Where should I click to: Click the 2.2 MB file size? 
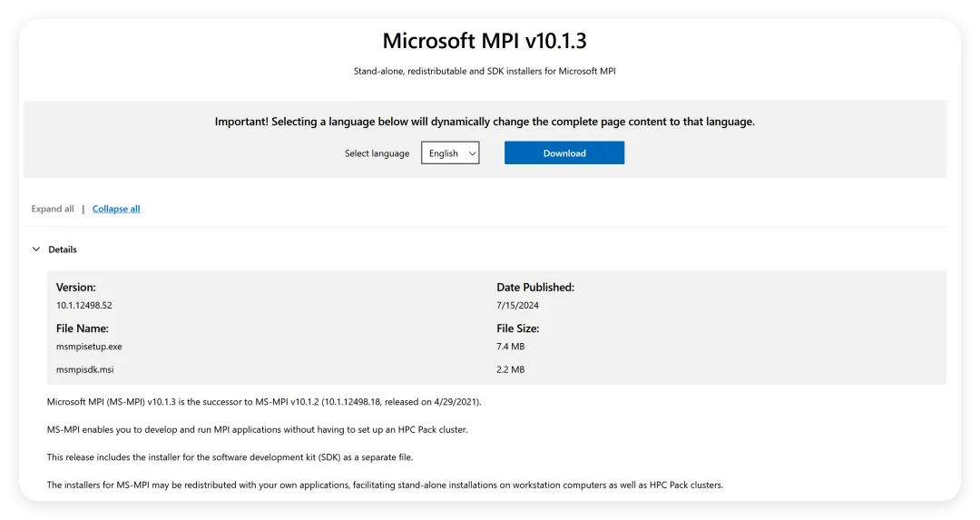pyautogui.click(x=511, y=370)
